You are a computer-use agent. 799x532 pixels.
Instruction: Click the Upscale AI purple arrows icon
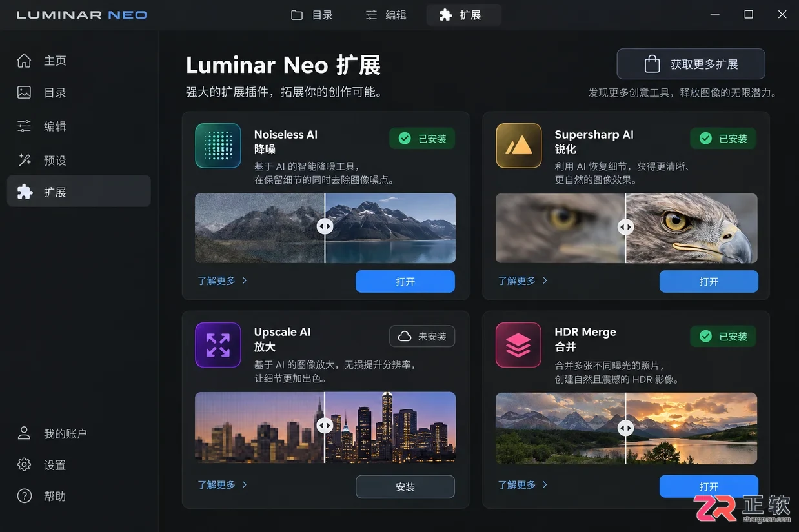[218, 345]
